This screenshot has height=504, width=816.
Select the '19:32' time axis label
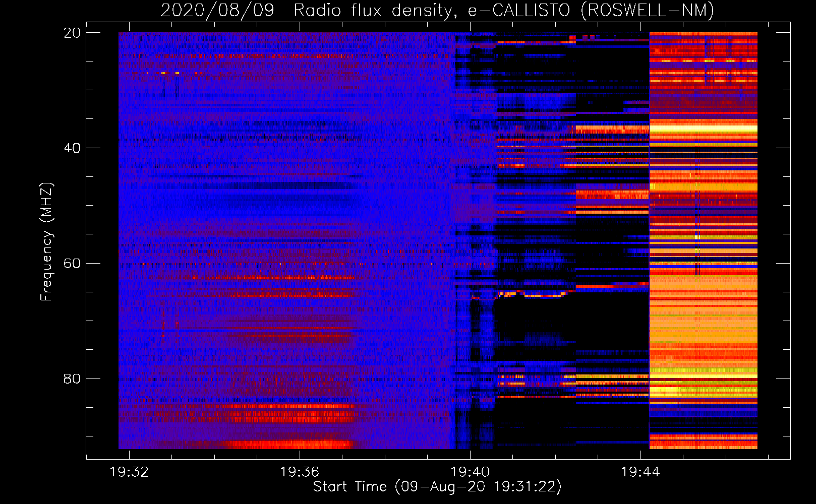[x=130, y=472]
